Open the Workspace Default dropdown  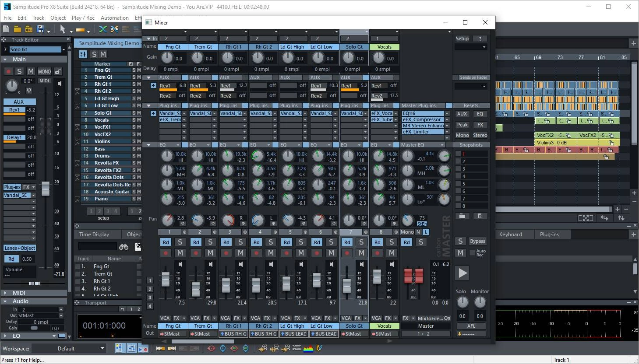coord(102,348)
